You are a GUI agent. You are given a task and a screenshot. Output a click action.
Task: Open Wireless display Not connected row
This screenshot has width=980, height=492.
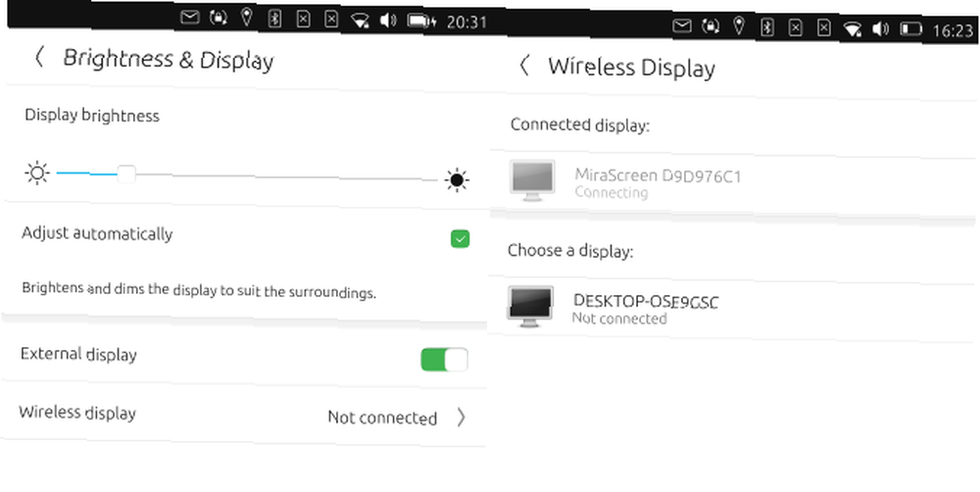tap(244, 416)
